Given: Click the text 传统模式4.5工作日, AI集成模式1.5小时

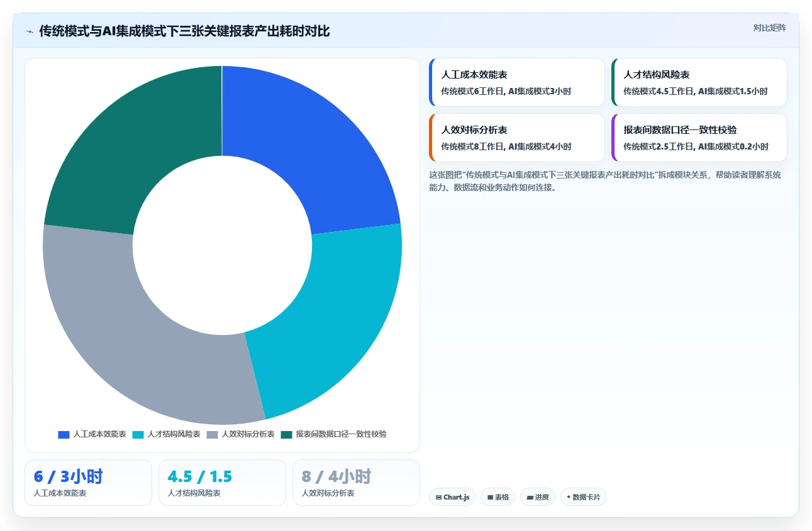Looking at the screenshot, I should (x=696, y=91).
